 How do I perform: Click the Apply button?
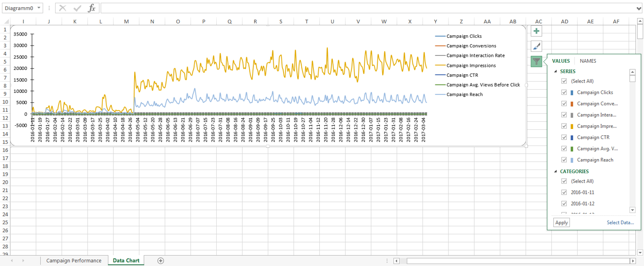tap(561, 223)
